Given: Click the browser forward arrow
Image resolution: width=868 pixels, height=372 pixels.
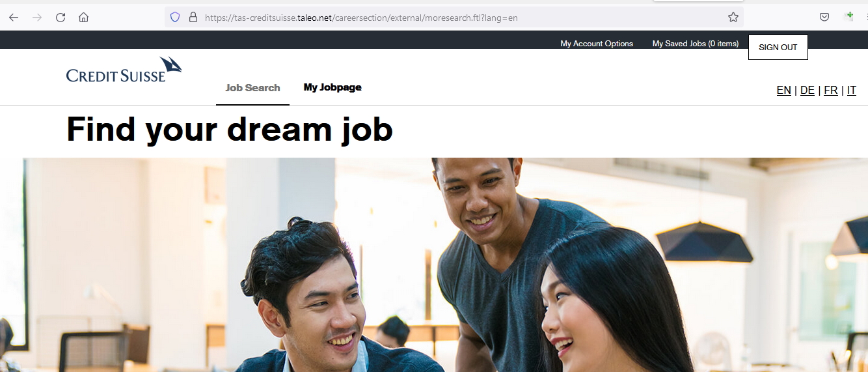Looking at the screenshot, I should (37, 18).
